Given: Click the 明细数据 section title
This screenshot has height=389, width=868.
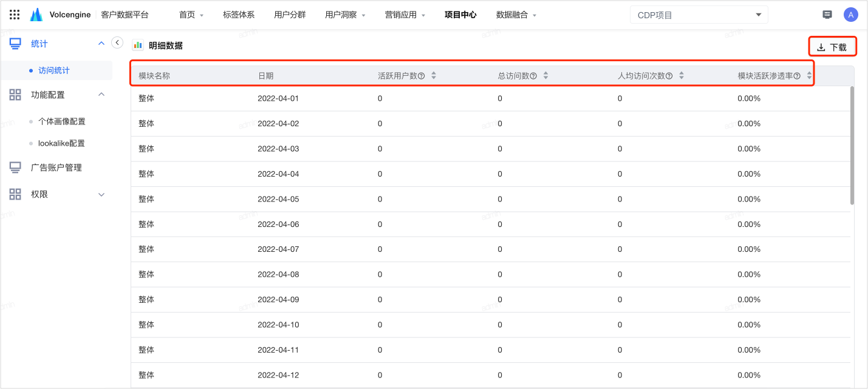Looking at the screenshot, I should click(x=166, y=46).
